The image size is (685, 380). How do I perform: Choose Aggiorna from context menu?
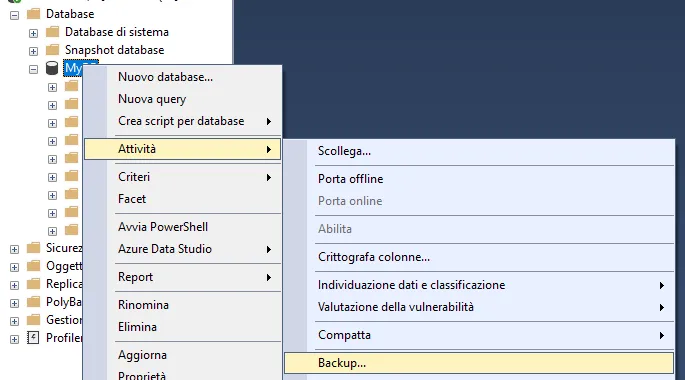point(183,355)
